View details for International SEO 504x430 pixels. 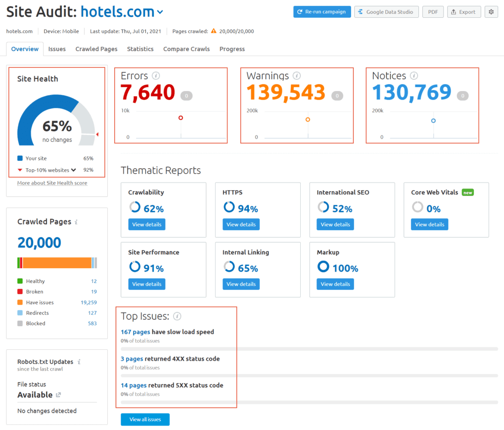click(x=335, y=224)
